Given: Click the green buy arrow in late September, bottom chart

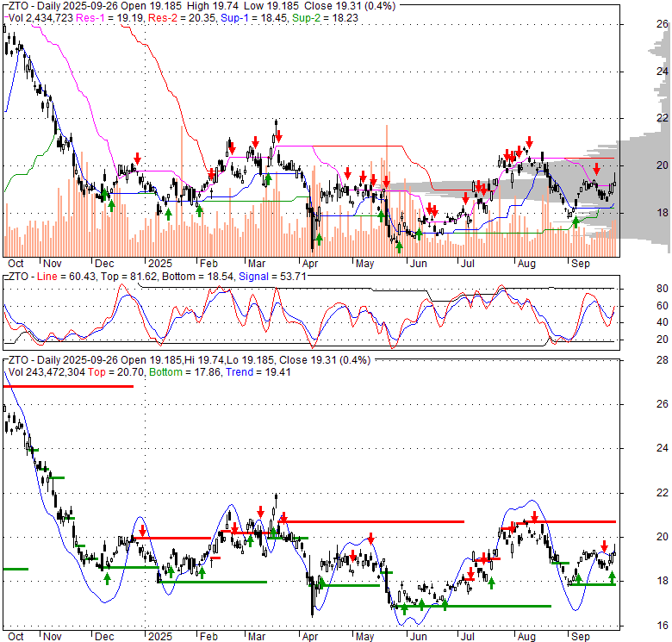Looking at the screenshot, I should tap(612, 577).
